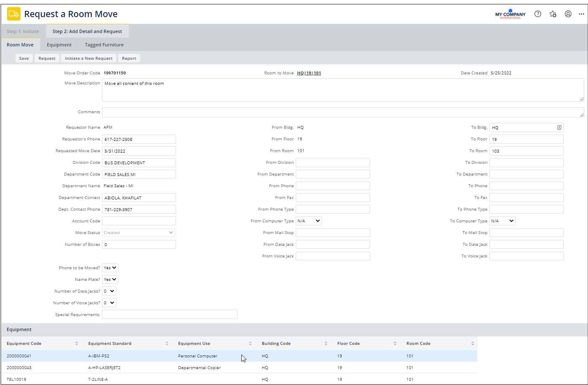Click the To Room field

pos(527,151)
